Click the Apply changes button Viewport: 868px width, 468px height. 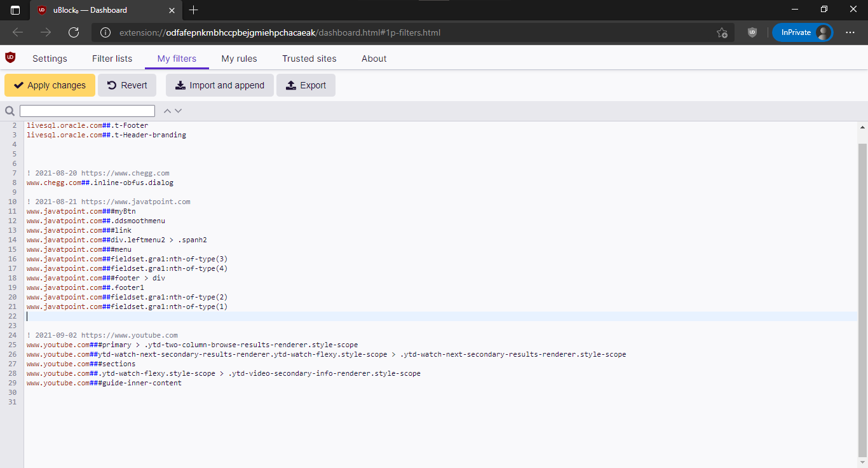[x=50, y=85]
